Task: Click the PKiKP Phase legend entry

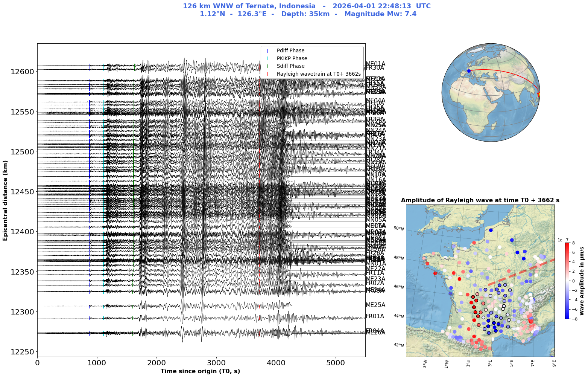Action: pos(287,58)
